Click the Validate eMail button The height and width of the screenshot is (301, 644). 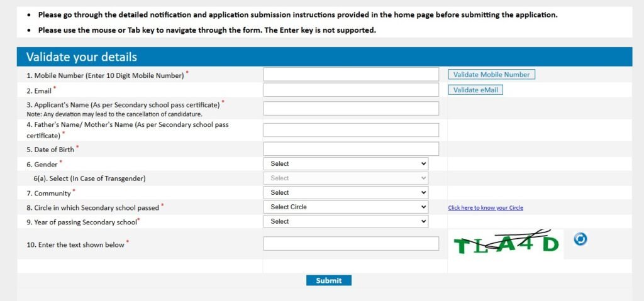475,90
